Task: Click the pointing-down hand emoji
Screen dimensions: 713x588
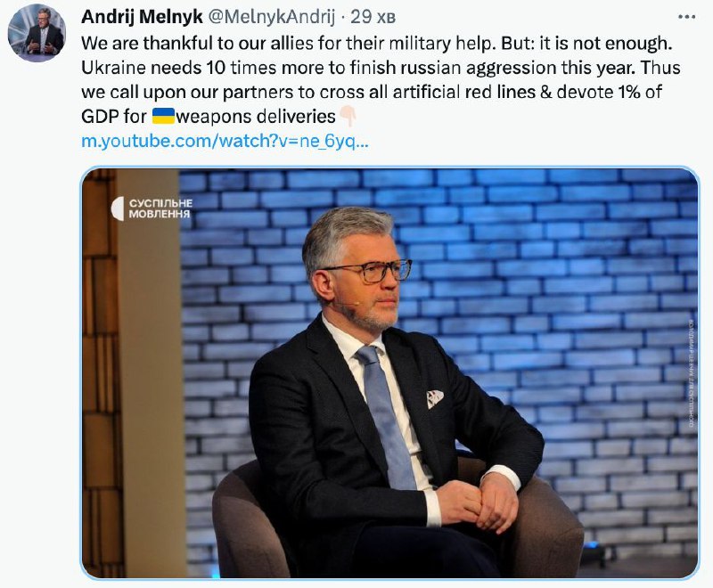Action: [x=349, y=116]
